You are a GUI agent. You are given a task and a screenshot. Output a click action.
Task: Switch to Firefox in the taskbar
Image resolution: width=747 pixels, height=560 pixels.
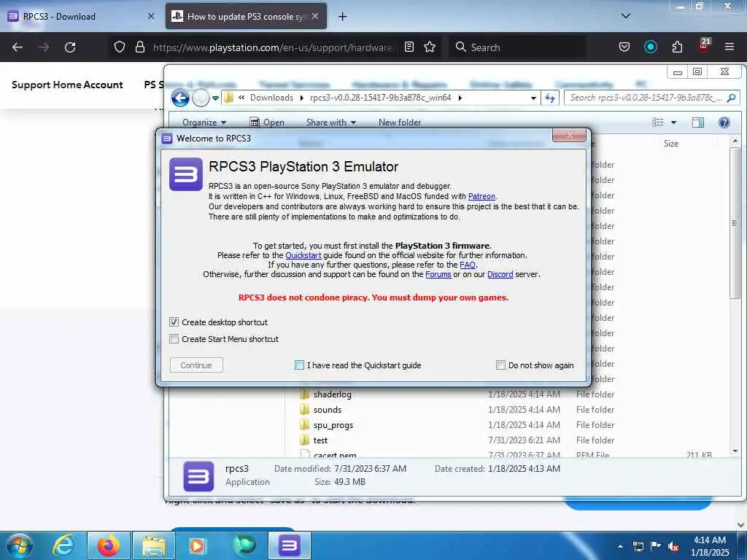point(109,545)
